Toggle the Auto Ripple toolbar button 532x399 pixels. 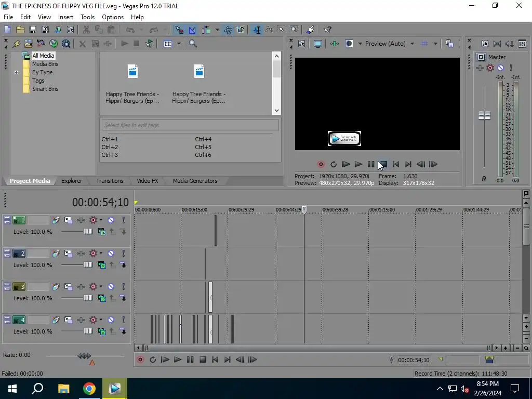coord(206,30)
